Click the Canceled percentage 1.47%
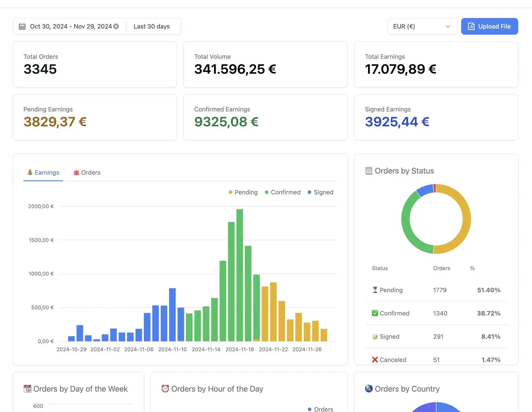 coord(491,360)
